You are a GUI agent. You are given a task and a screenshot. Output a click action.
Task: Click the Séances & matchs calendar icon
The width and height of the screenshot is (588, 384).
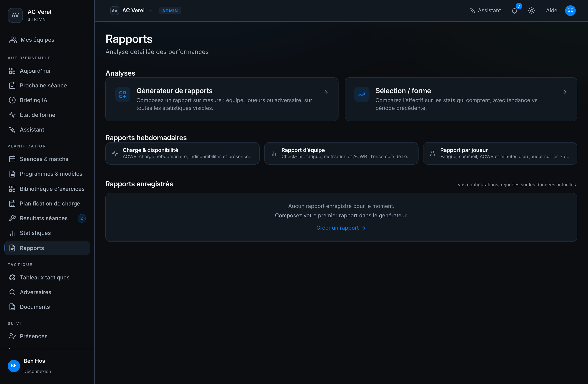(12, 159)
